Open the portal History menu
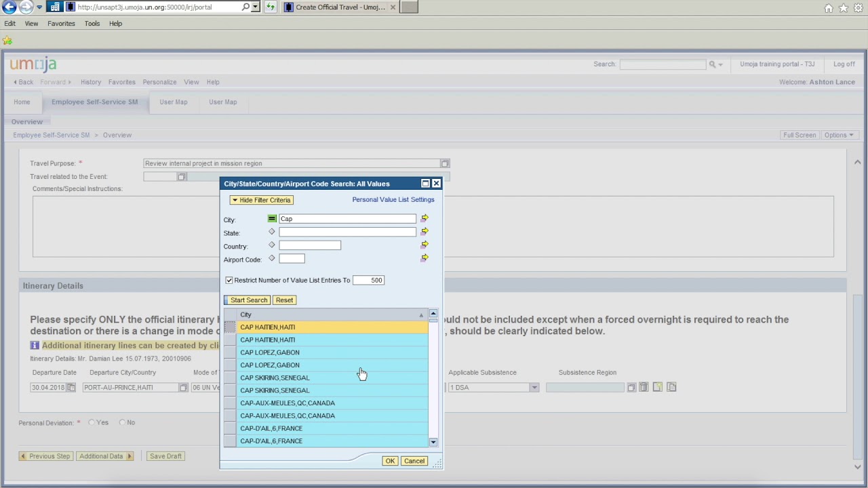 [x=91, y=82]
